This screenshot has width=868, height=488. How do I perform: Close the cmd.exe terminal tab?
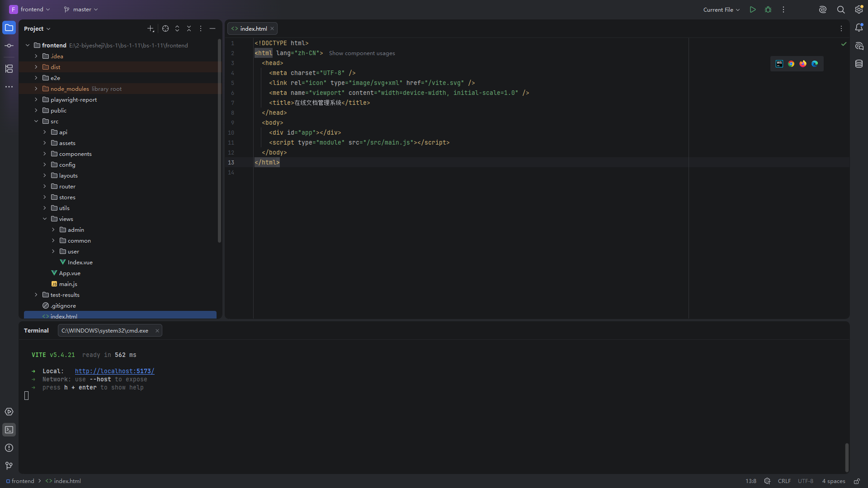pos(157,330)
